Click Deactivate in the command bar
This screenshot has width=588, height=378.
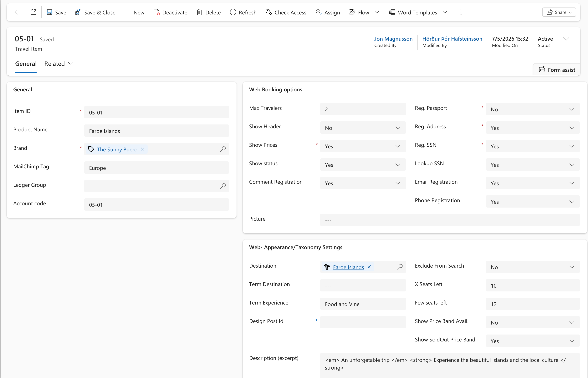(170, 12)
